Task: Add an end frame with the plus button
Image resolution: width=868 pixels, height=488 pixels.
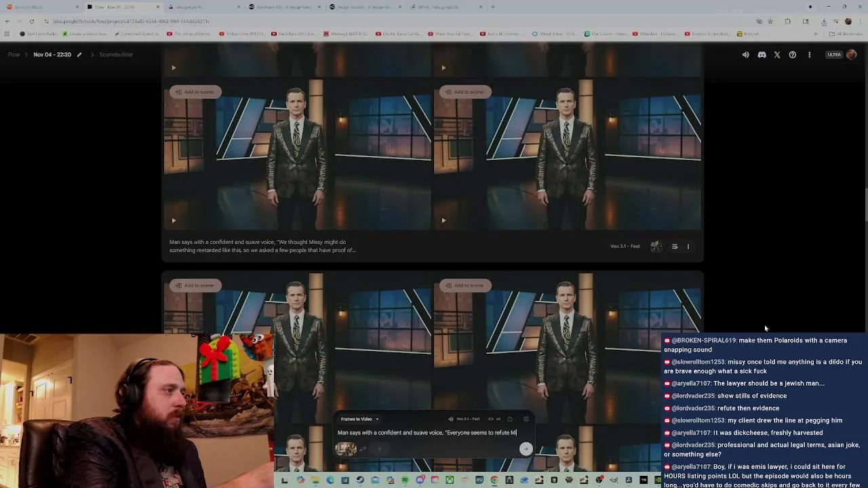Action: click(380, 449)
